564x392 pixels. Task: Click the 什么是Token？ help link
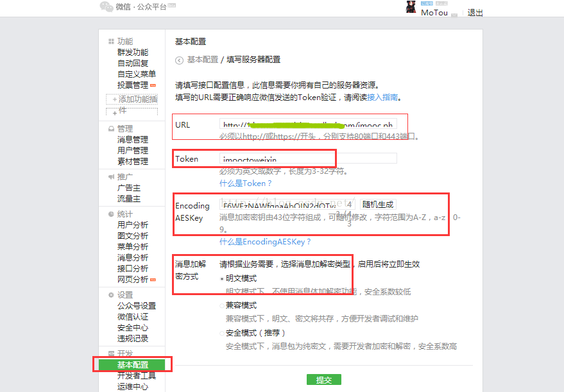(x=246, y=183)
